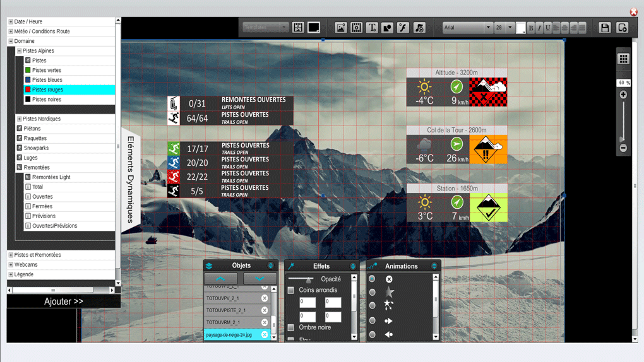Viewport: 644px width, 362px height.
Task: Open the slide layout filmstrip tool
Action: click(298, 28)
